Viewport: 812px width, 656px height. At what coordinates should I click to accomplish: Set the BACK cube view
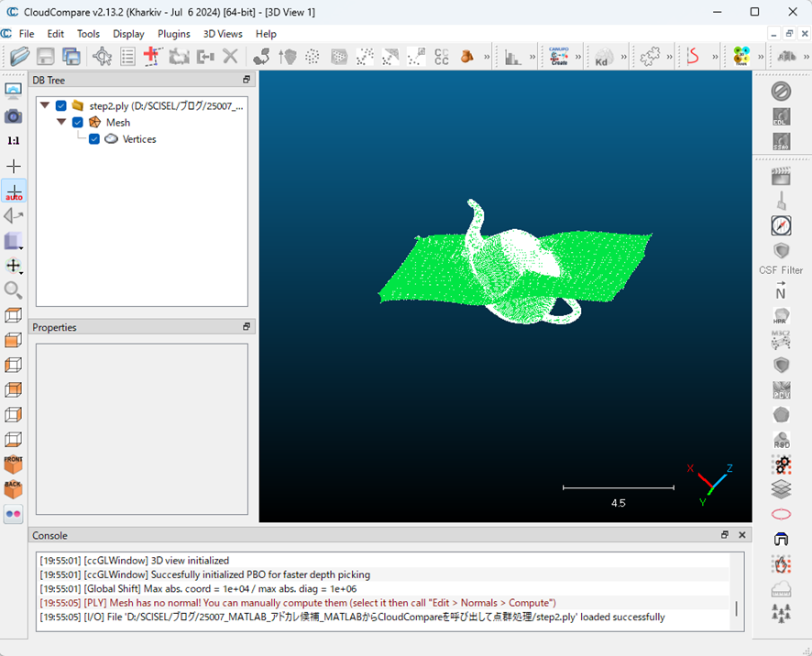[13, 488]
